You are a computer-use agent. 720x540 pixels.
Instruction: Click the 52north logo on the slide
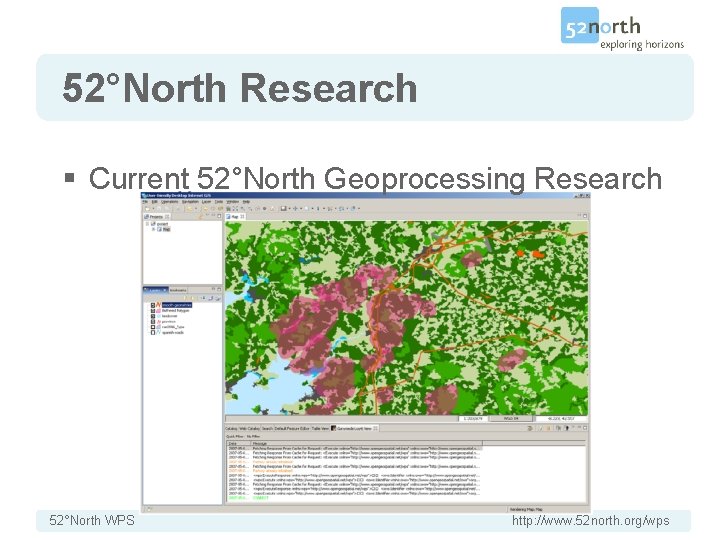622,28
